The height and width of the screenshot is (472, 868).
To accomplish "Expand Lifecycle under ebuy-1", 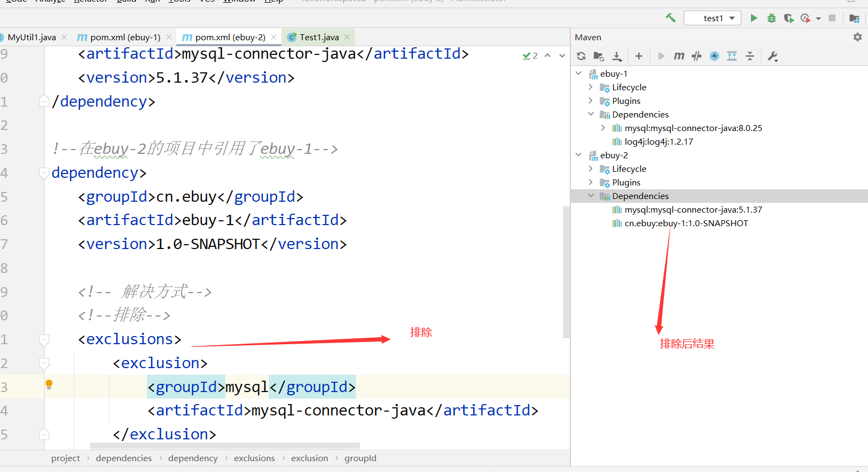I will pyautogui.click(x=590, y=87).
